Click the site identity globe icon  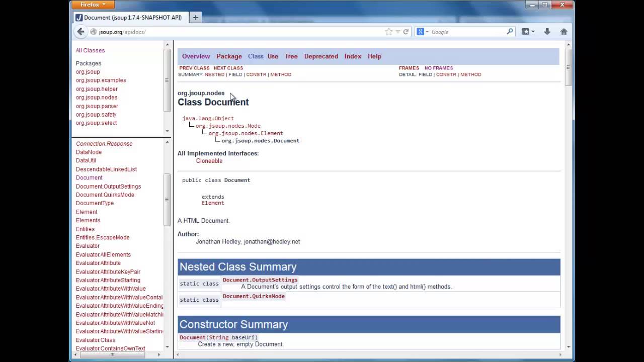[93, 32]
